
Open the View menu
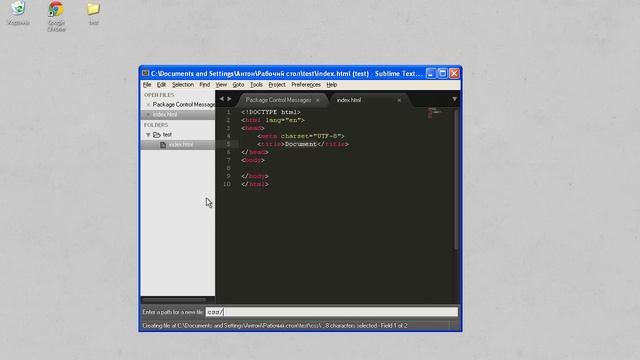click(x=221, y=84)
